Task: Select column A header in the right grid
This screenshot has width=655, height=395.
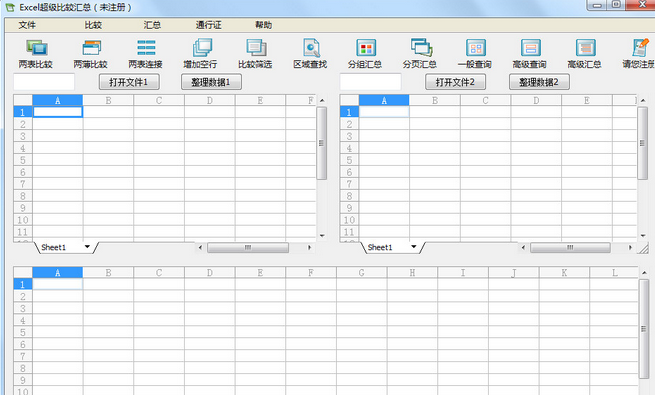Action: click(x=384, y=100)
